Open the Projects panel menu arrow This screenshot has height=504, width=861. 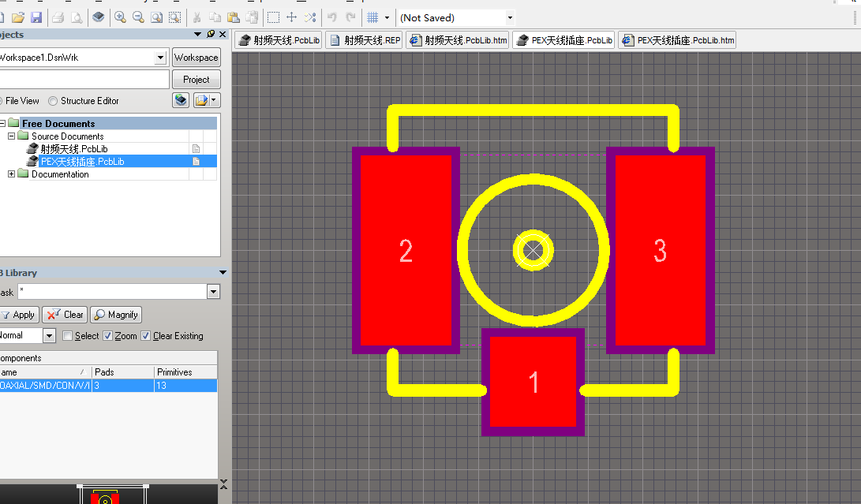coord(197,34)
